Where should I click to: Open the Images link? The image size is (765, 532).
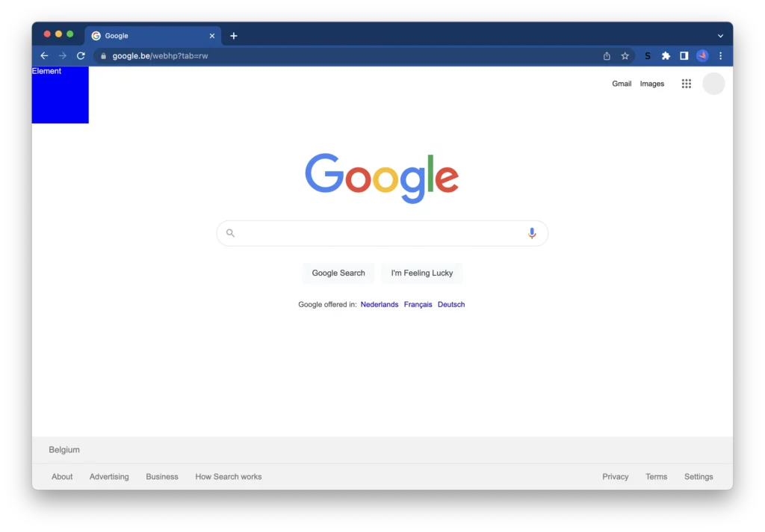pos(651,84)
